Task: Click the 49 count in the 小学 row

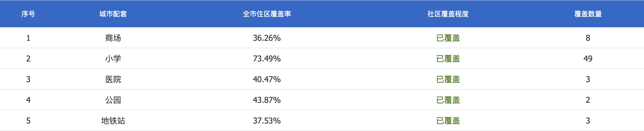Action: [x=588, y=59]
